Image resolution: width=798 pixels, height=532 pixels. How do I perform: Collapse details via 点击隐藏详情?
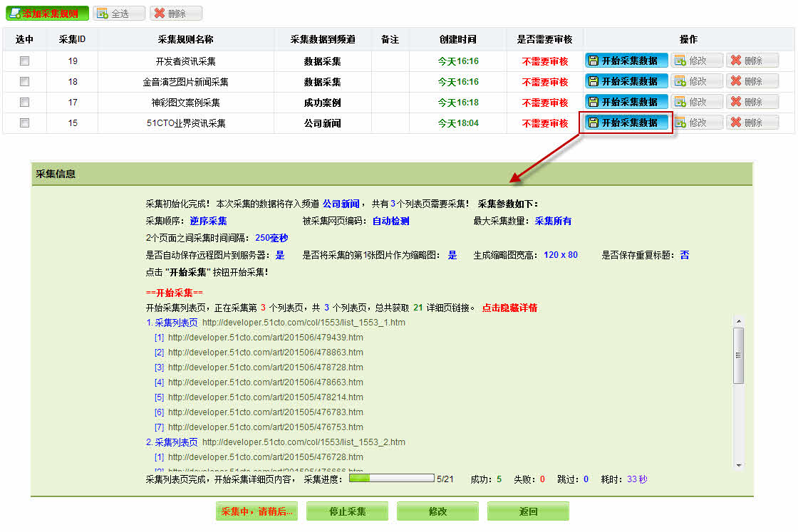(x=509, y=308)
